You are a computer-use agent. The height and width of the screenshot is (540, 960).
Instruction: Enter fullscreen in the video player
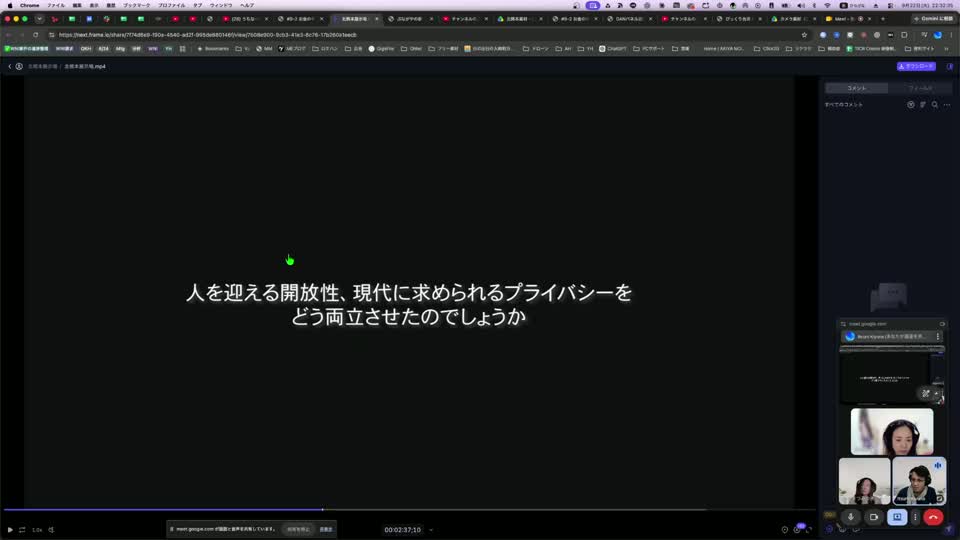pyautogui.click(x=809, y=530)
